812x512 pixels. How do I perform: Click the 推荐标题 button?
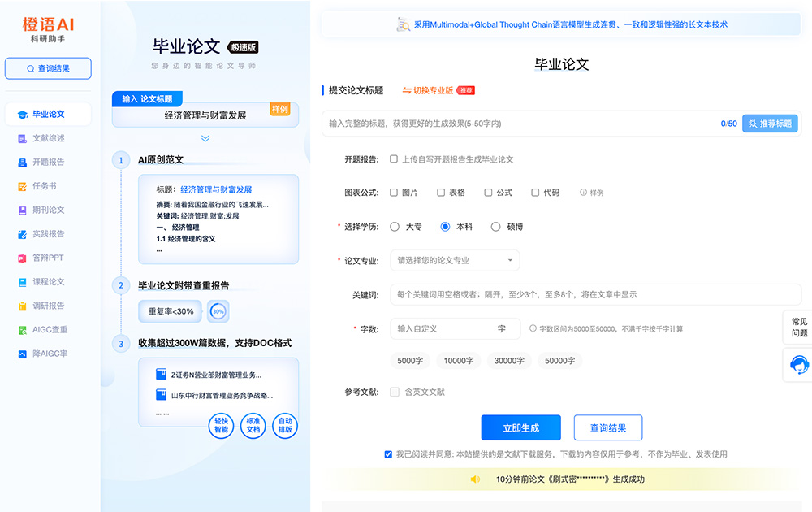point(770,124)
